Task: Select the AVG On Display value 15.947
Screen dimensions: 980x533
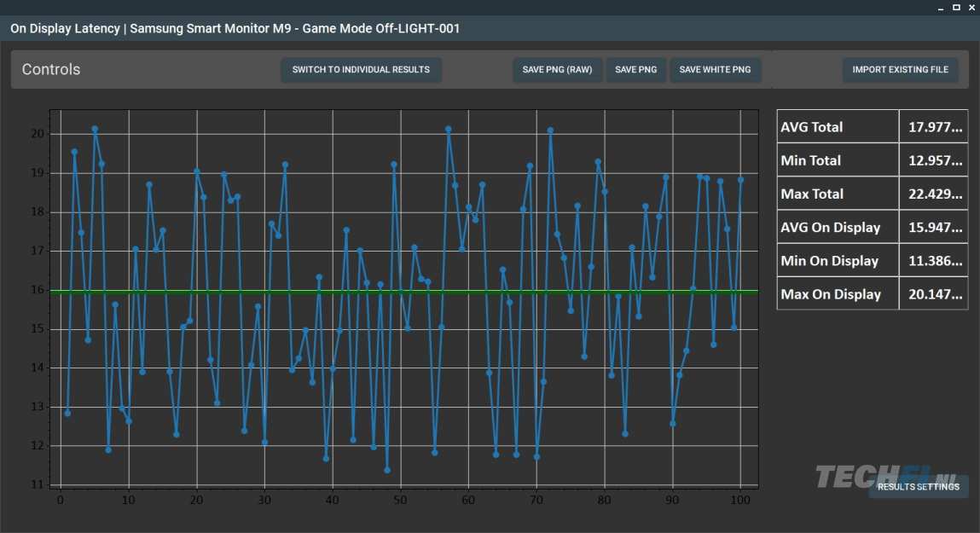Action: point(934,228)
